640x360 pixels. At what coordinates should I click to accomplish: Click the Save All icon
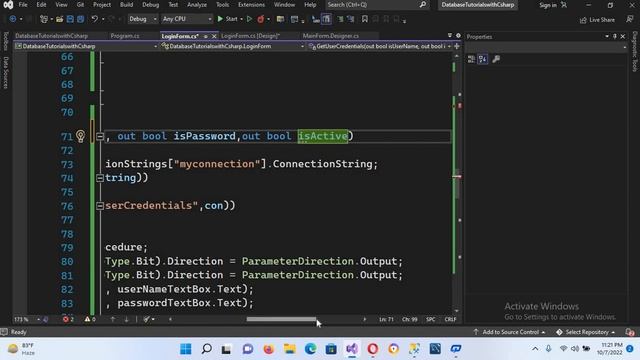point(80,19)
